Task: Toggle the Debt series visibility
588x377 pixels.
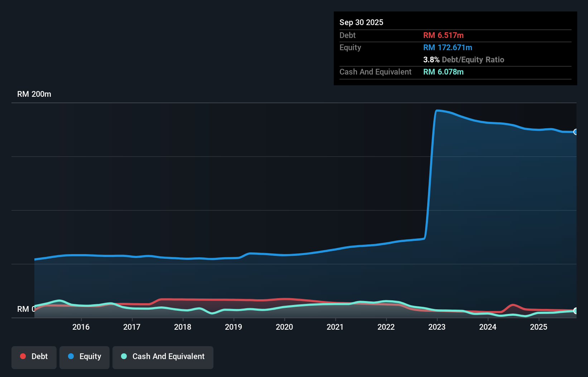Action: tap(34, 357)
